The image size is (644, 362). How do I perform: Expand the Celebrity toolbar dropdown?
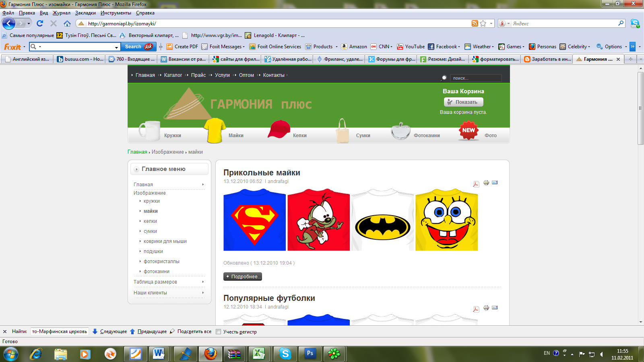[x=589, y=47]
